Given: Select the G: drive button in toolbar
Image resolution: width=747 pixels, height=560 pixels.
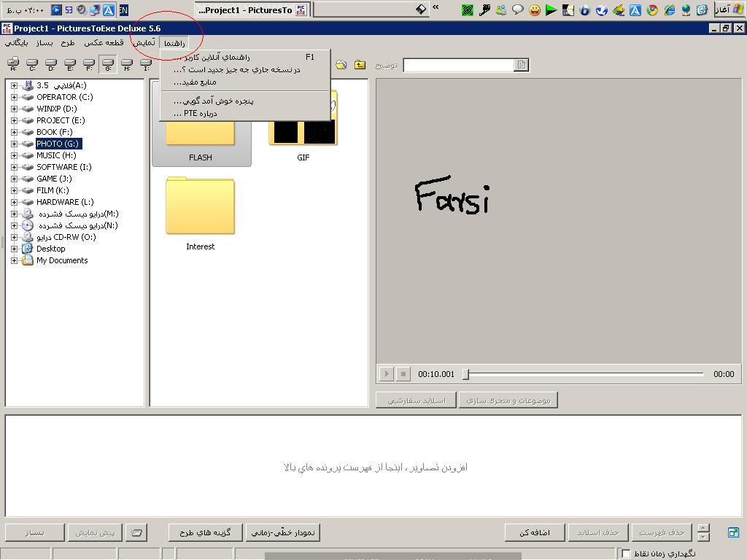Looking at the screenshot, I should click(108, 65).
